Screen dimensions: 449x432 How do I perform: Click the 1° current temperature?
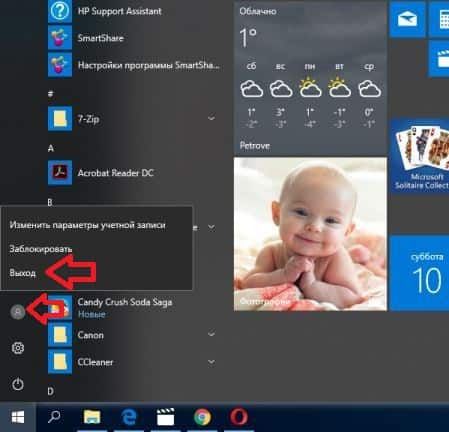coord(248,37)
